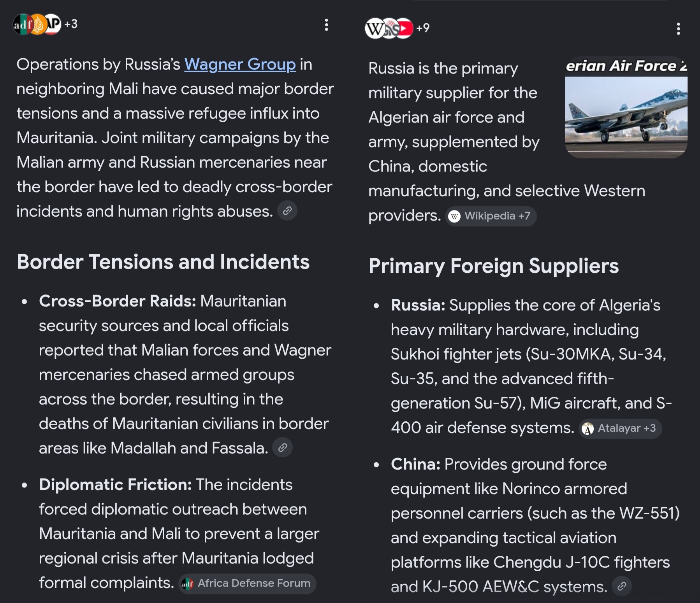Open the Atalayar +3 source chip
This screenshot has height=603, width=700.
(x=620, y=428)
